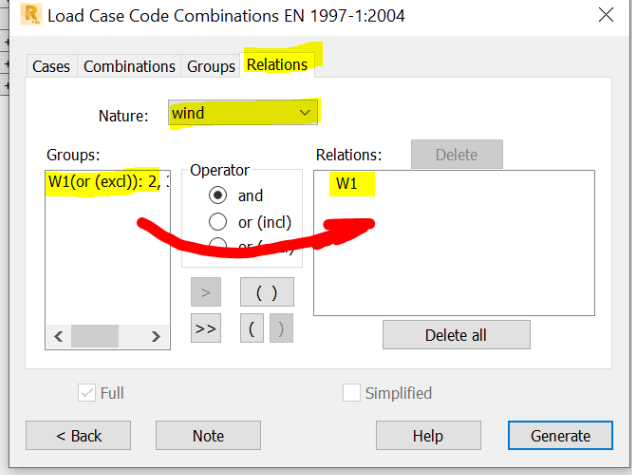The width and height of the screenshot is (632, 475).
Task: Click the Groups list right scroll arrow
Action: [x=156, y=336]
